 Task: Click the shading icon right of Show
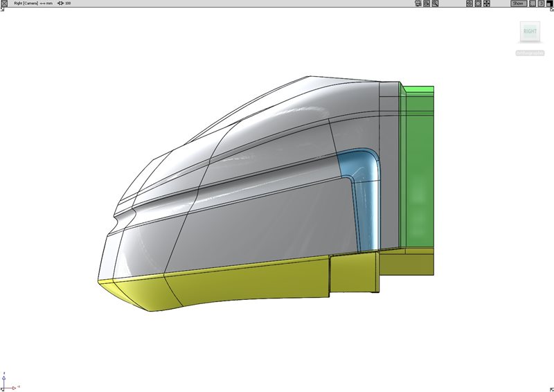(532, 3)
